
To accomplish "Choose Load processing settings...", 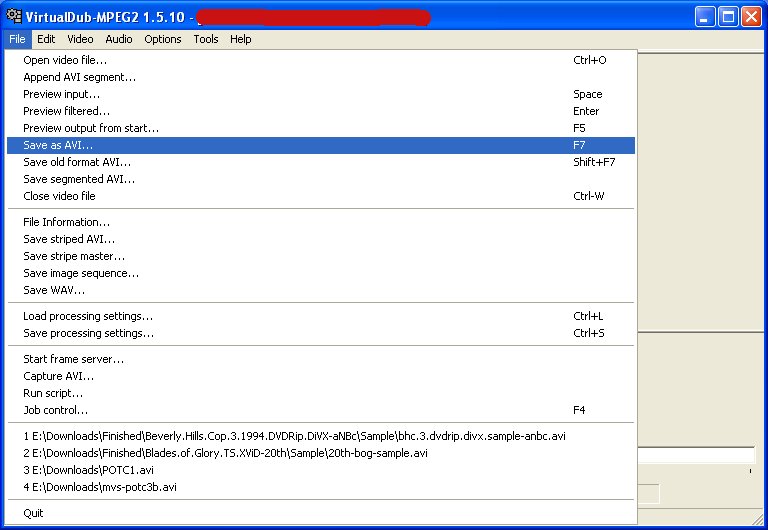I will [321, 316].
